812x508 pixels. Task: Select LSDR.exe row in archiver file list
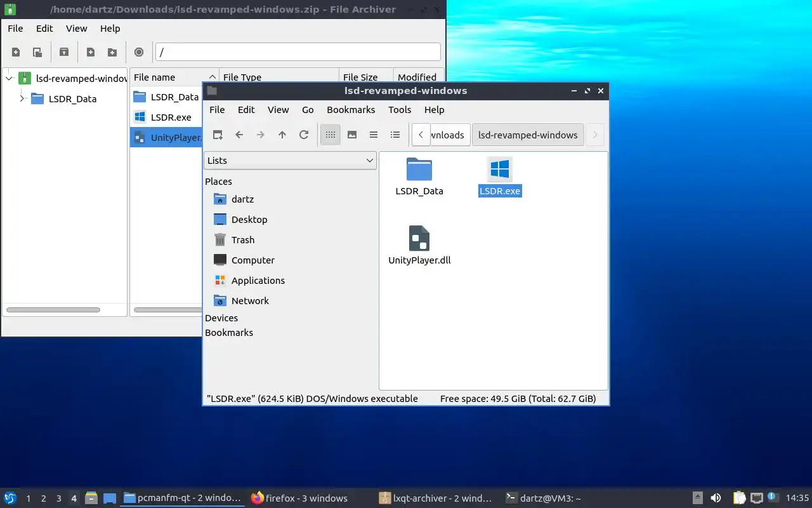pyautogui.click(x=166, y=117)
